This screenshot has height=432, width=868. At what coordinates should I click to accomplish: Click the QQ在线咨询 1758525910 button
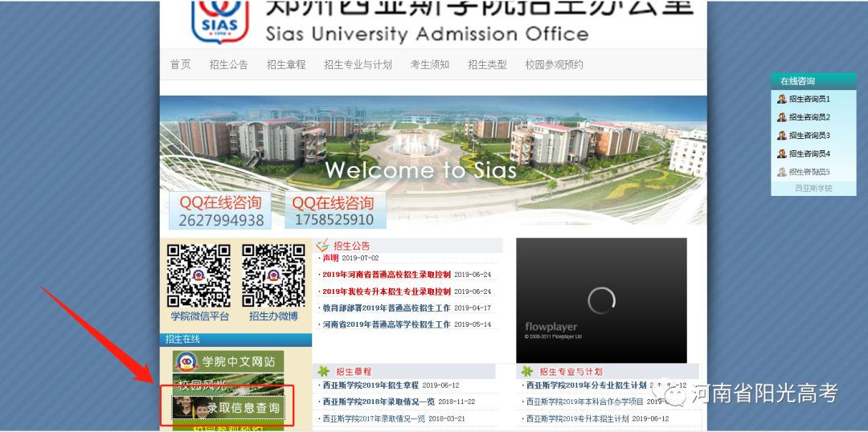pos(335,210)
